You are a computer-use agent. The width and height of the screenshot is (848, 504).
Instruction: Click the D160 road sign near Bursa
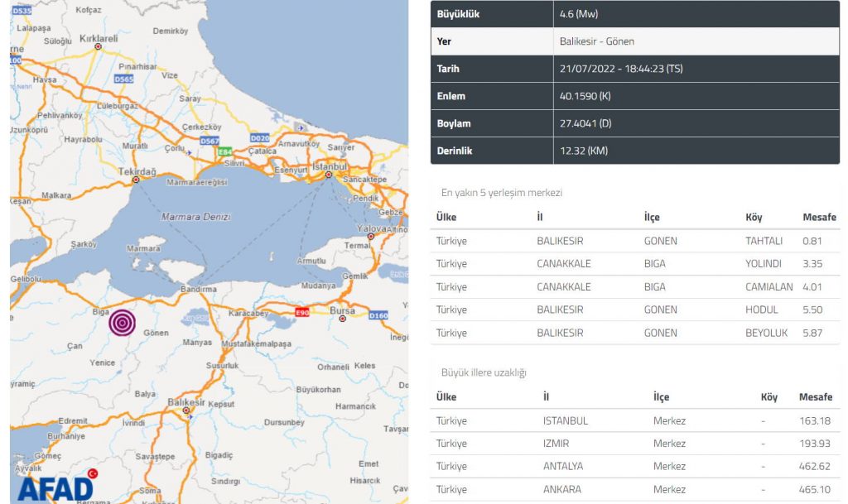click(x=378, y=315)
